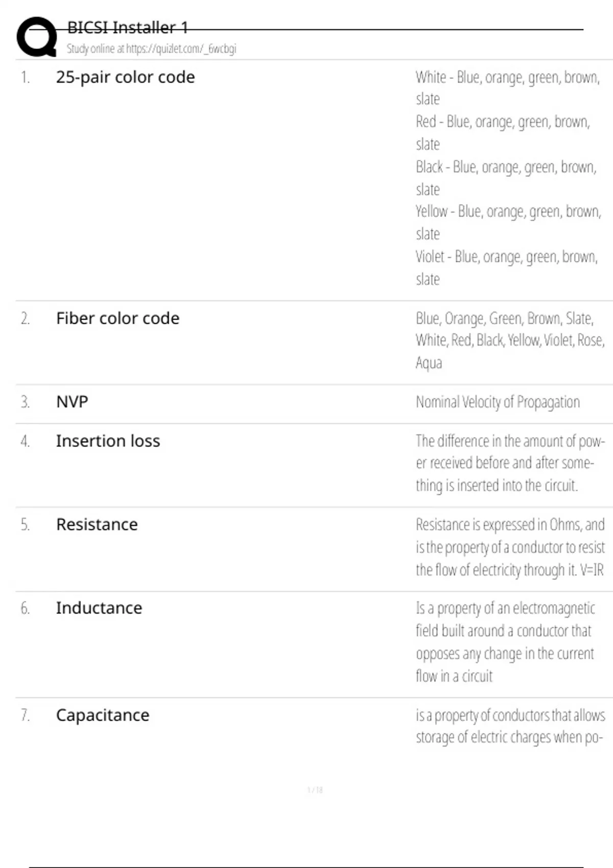
Task: Click Nominal Velocity of Propagation definition
Action: [x=498, y=402]
